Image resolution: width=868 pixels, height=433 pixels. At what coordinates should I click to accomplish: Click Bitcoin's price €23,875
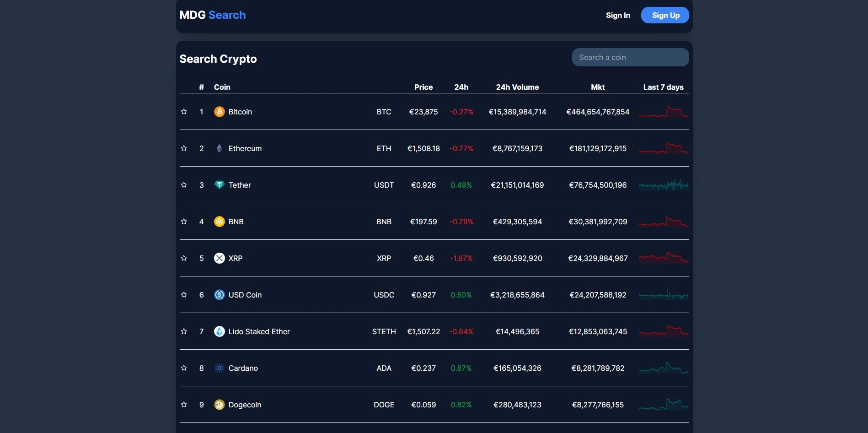[423, 112]
